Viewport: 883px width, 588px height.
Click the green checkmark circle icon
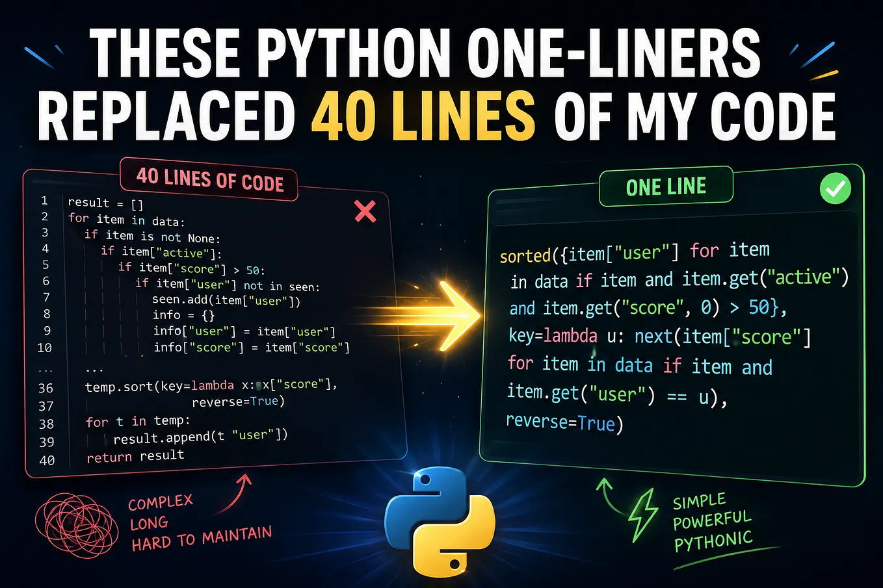[835, 188]
